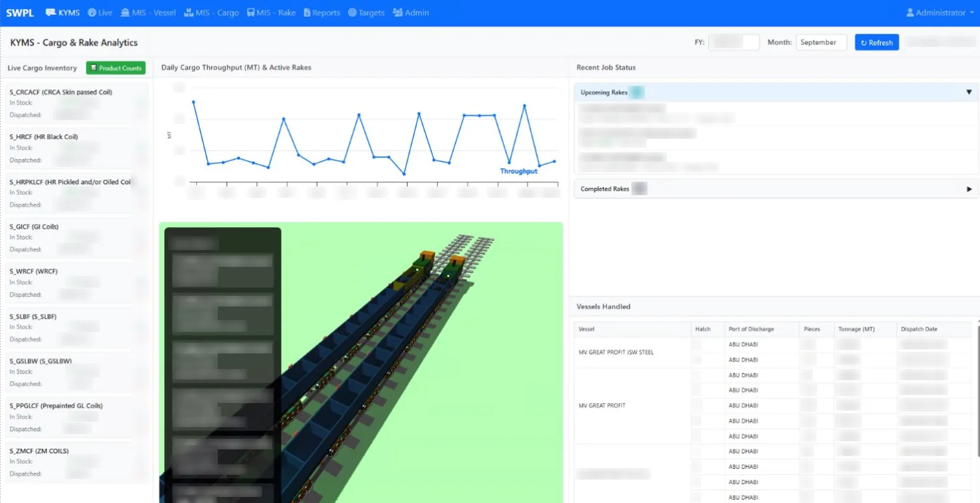The image size is (980, 503).
Task: Open the Month dropdown showing September
Action: click(x=821, y=42)
